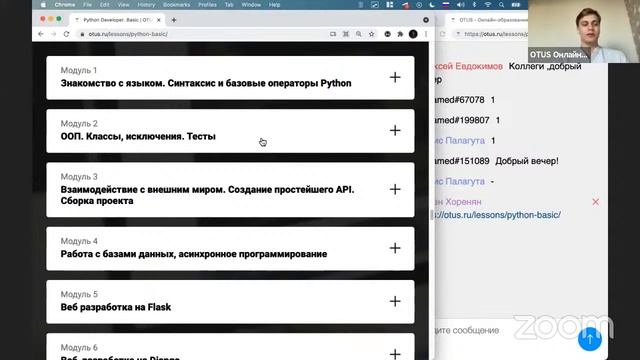Go forward in Chrome
This screenshot has width=640, height=360.
(53, 34)
